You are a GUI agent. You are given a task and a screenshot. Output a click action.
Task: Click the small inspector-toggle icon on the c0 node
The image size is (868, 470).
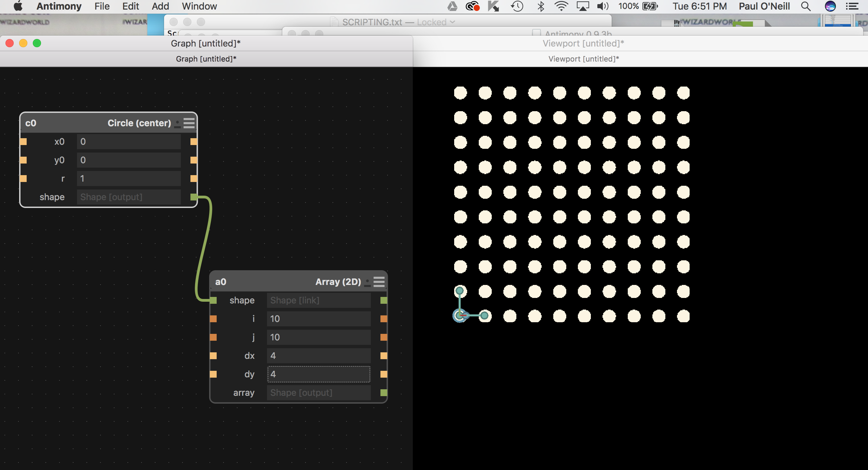177,123
